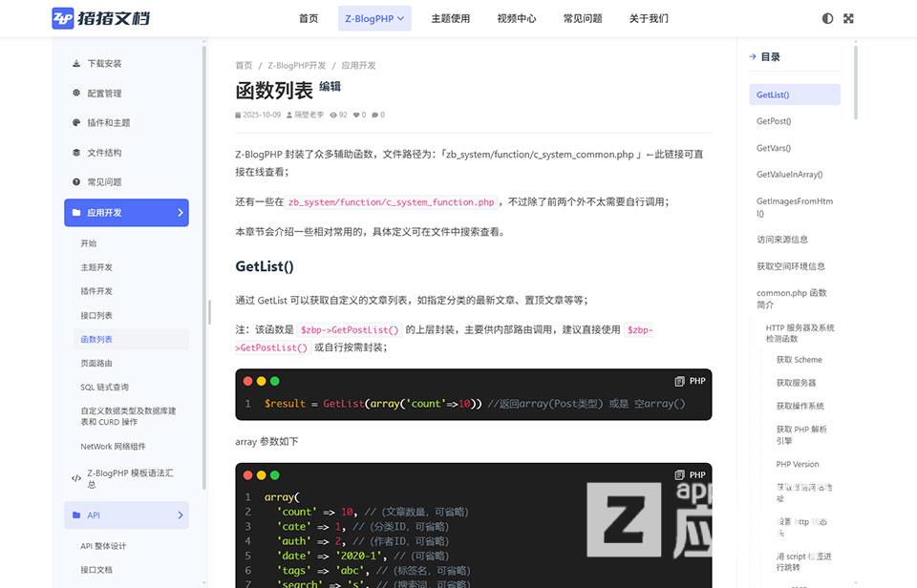Click the gear icon next to 配置管理
917x588 pixels.
76,93
